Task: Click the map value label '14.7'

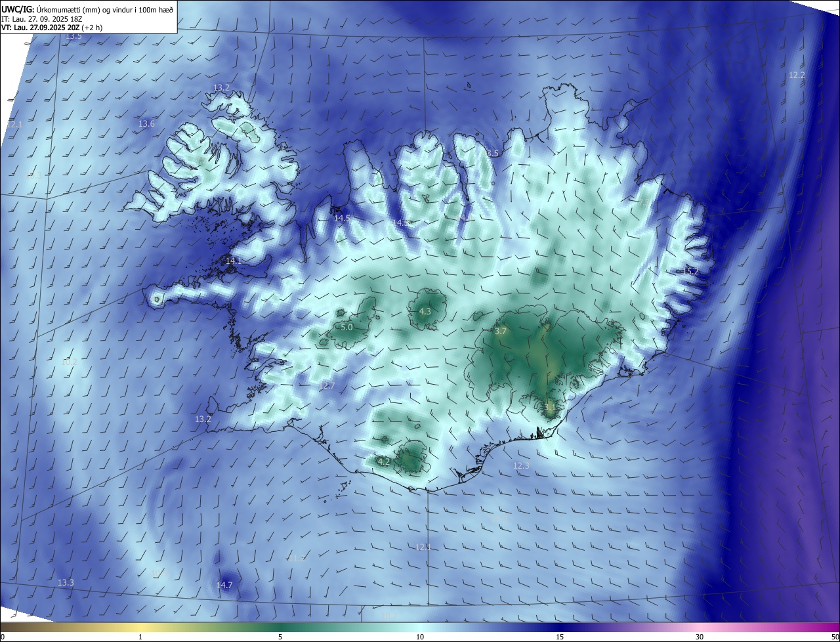Action: (x=224, y=585)
